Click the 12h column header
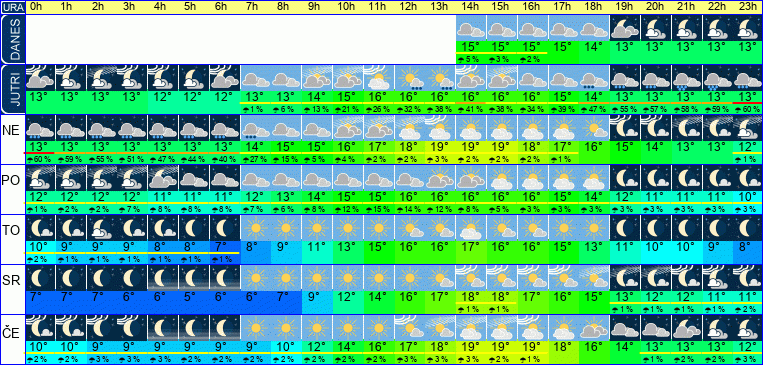The image size is (763, 365). click(x=410, y=7)
